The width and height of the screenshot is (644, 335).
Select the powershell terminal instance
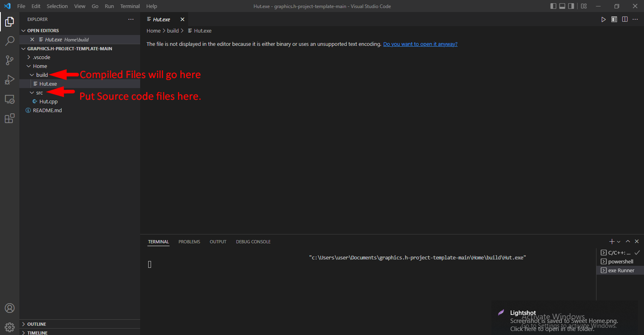point(620,261)
